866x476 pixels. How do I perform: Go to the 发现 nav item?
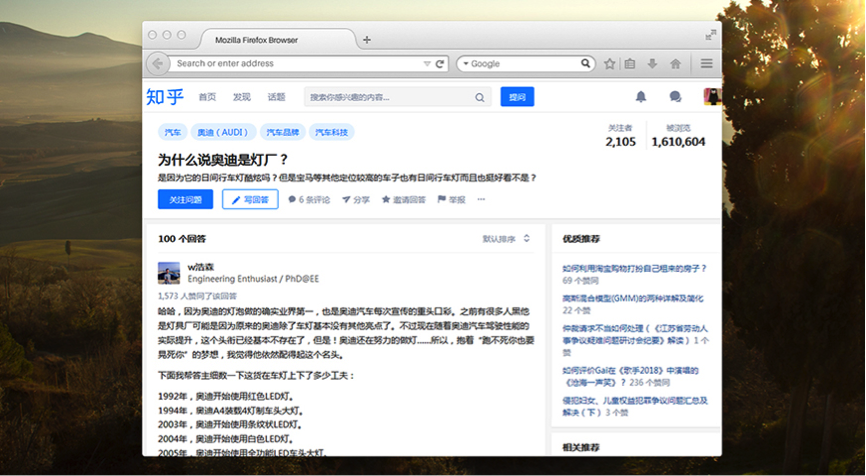click(x=242, y=97)
